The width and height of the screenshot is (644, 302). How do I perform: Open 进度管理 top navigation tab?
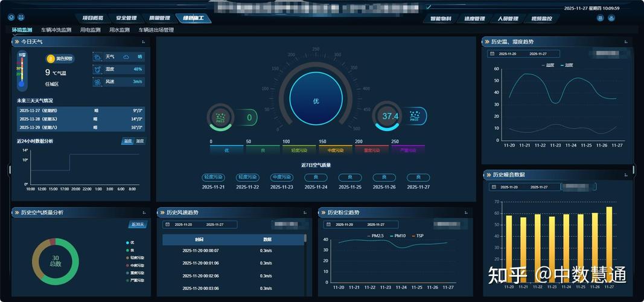point(474,19)
